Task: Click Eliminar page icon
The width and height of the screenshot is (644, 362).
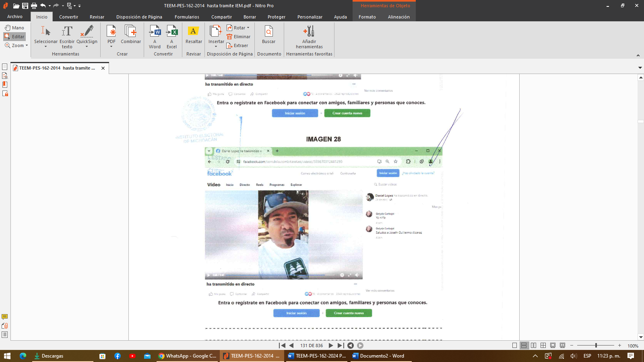Action: point(229,37)
